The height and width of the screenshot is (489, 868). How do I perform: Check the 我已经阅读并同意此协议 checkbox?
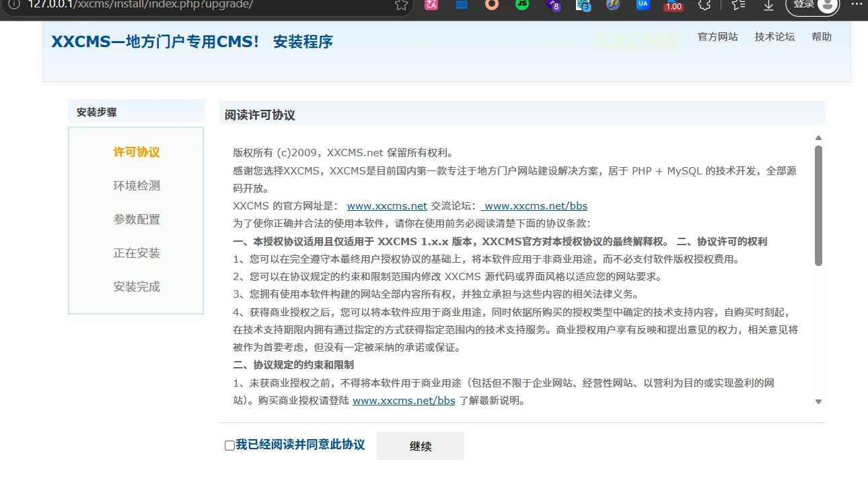click(x=229, y=445)
